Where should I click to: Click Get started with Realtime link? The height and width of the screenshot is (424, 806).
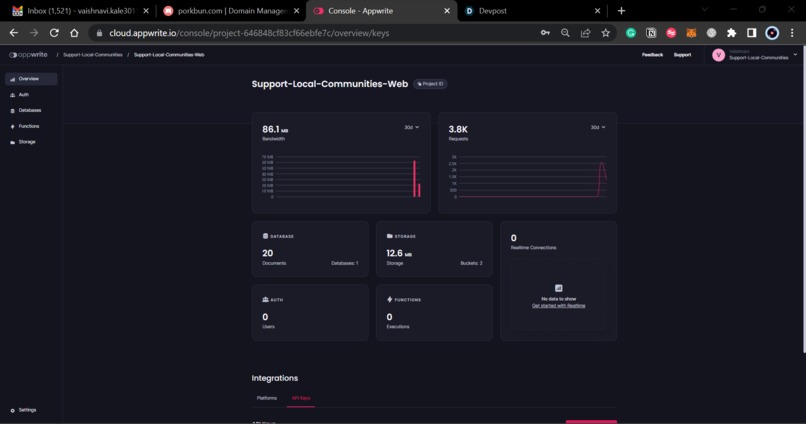(x=558, y=306)
